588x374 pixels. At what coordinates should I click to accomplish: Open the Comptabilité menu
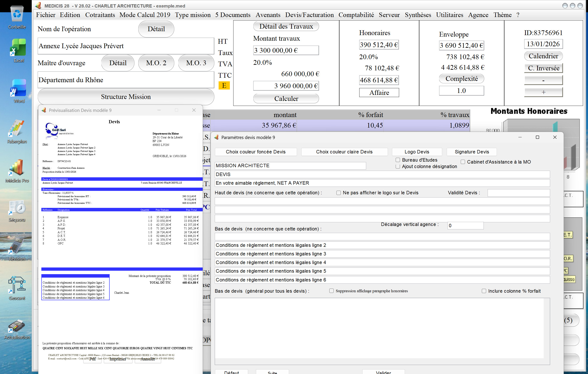click(x=356, y=15)
